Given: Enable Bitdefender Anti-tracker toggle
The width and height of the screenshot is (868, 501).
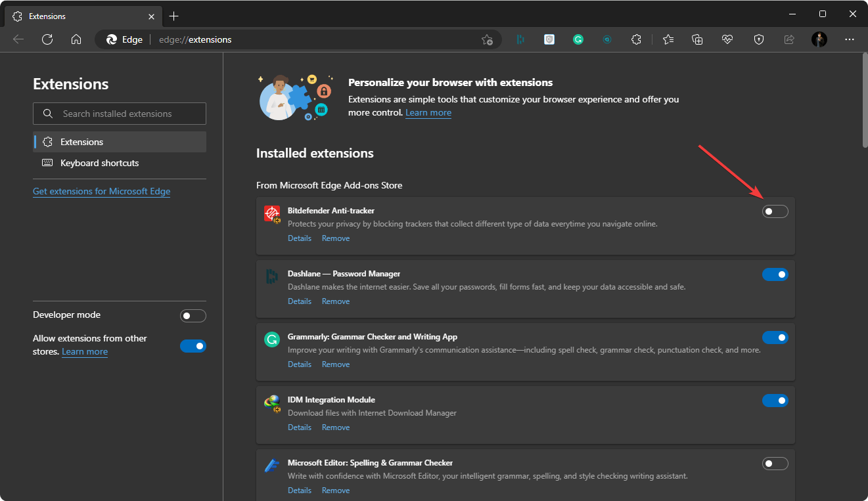Looking at the screenshot, I should tap(775, 211).
